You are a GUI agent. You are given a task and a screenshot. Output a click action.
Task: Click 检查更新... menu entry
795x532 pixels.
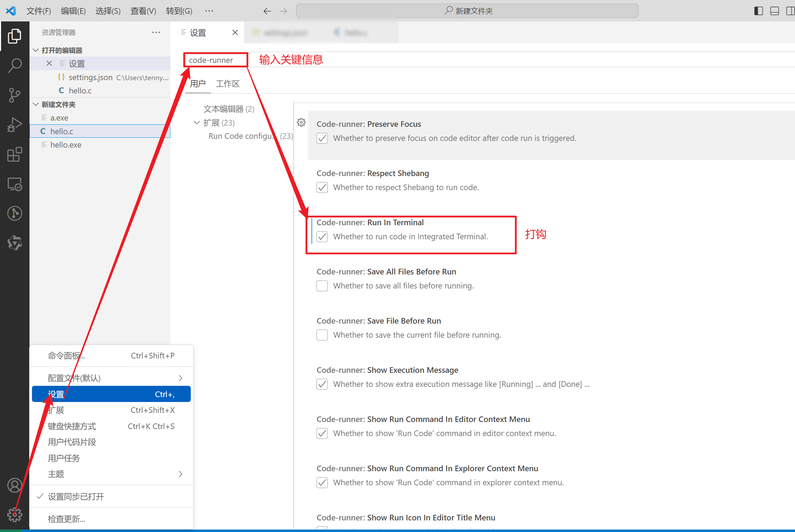(x=66, y=519)
